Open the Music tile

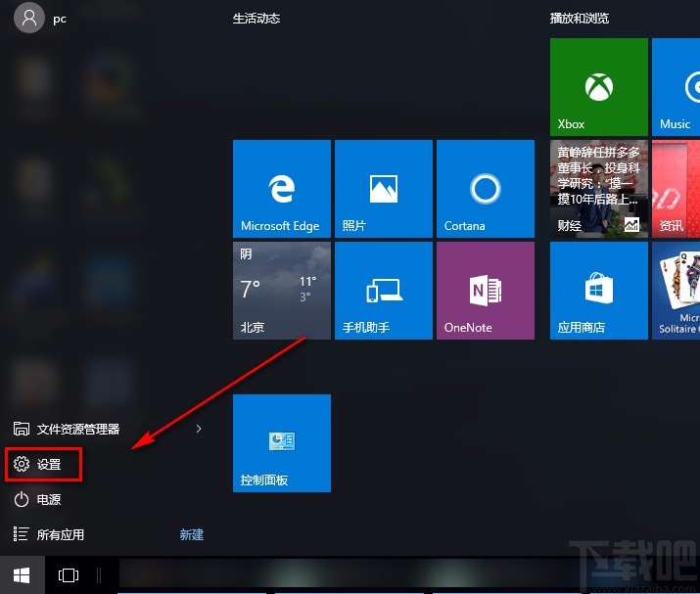(x=676, y=87)
